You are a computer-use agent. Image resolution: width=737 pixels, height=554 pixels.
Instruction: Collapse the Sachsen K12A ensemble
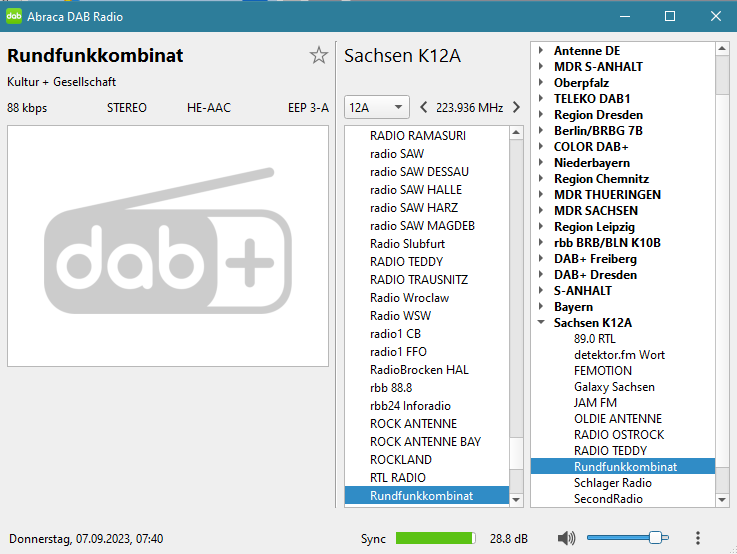(541, 323)
